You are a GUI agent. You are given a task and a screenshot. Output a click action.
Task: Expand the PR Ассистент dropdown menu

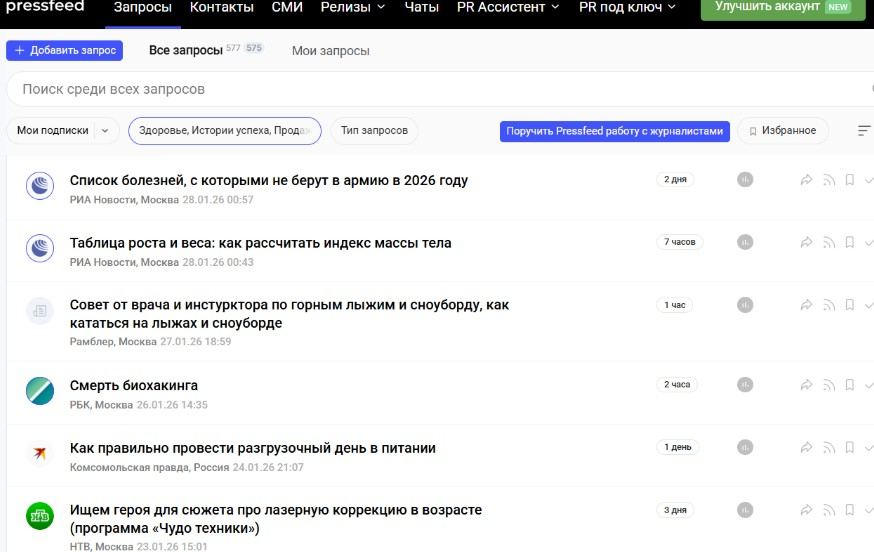(507, 7)
